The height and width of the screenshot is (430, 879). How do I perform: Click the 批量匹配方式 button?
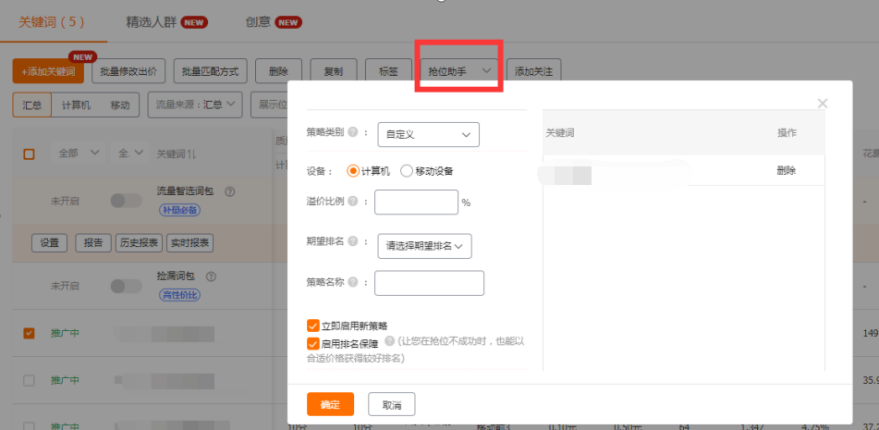coord(210,71)
